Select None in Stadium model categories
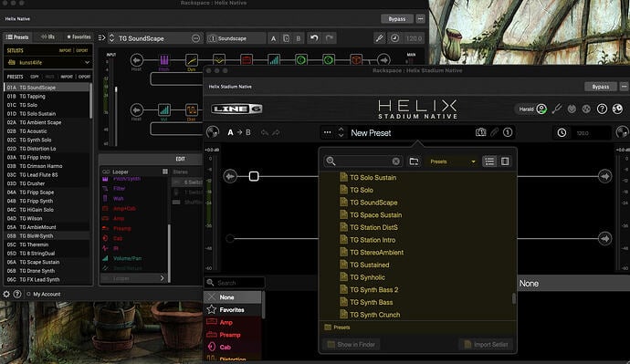Image resolution: width=630 pixels, height=364 pixels. click(233, 297)
